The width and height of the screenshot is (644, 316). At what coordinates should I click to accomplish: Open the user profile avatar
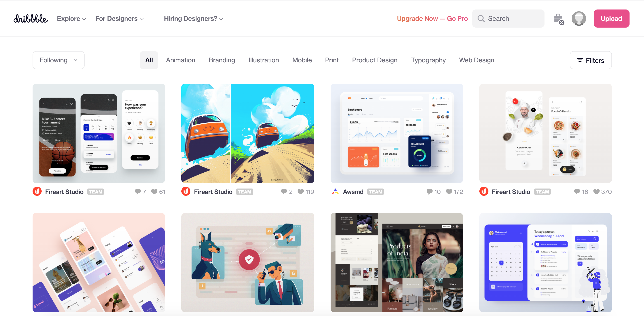[x=578, y=19]
